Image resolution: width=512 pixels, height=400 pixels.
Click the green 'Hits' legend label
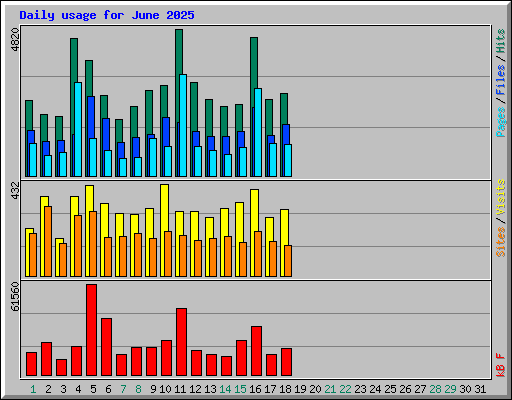coord(500,41)
